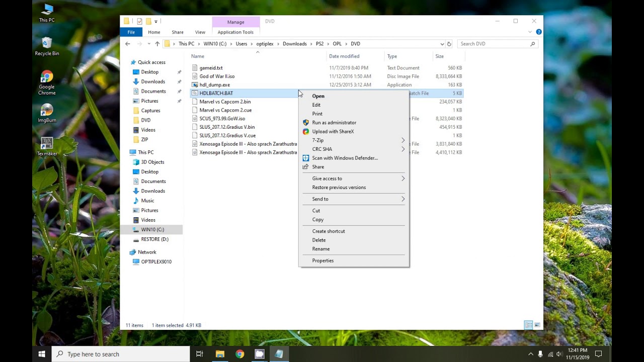This screenshot has width=644, height=362.
Task: Open Chrome from the taskbar
Action: pos(239,354)
